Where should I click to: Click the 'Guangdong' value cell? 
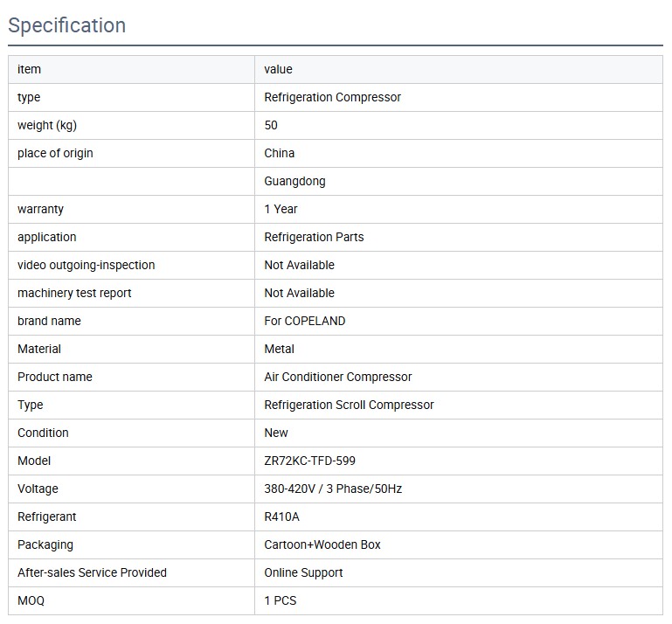coord(294,181)
